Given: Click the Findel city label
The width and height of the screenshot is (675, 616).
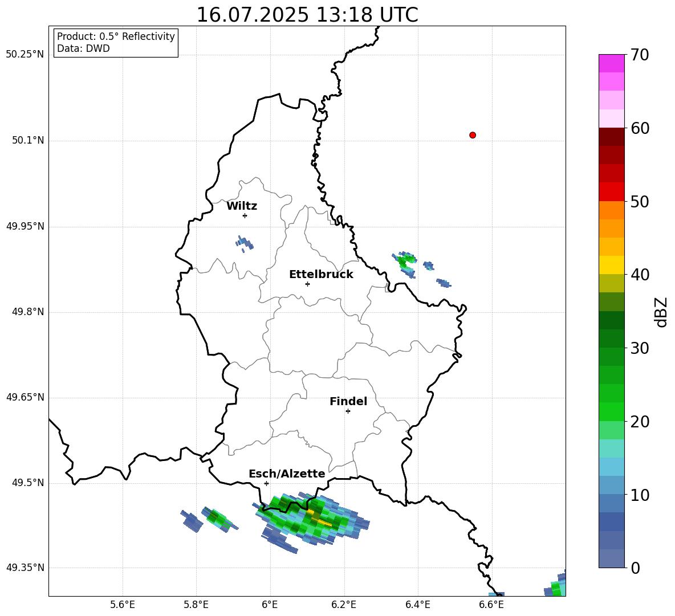Looking at the screenshot, I should 348,401.
